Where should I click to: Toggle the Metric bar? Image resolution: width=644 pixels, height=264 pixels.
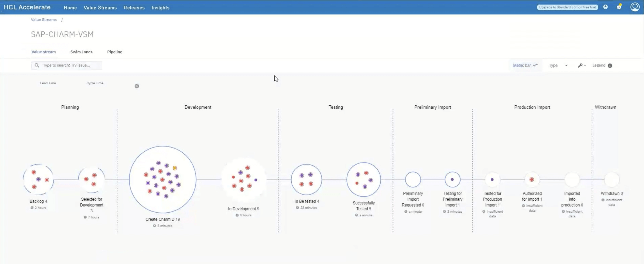pyautogui.click(x=525, y=65)
